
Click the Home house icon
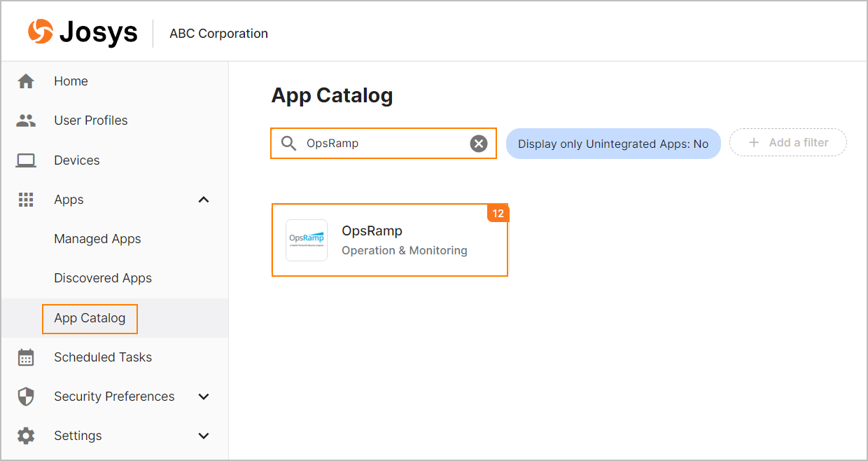click(26, 81)
